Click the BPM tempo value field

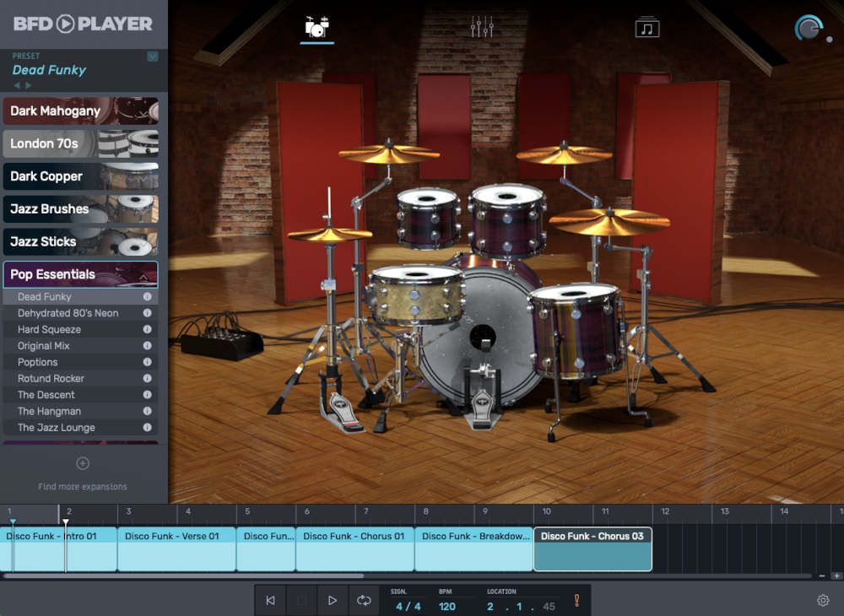(447, 606)
